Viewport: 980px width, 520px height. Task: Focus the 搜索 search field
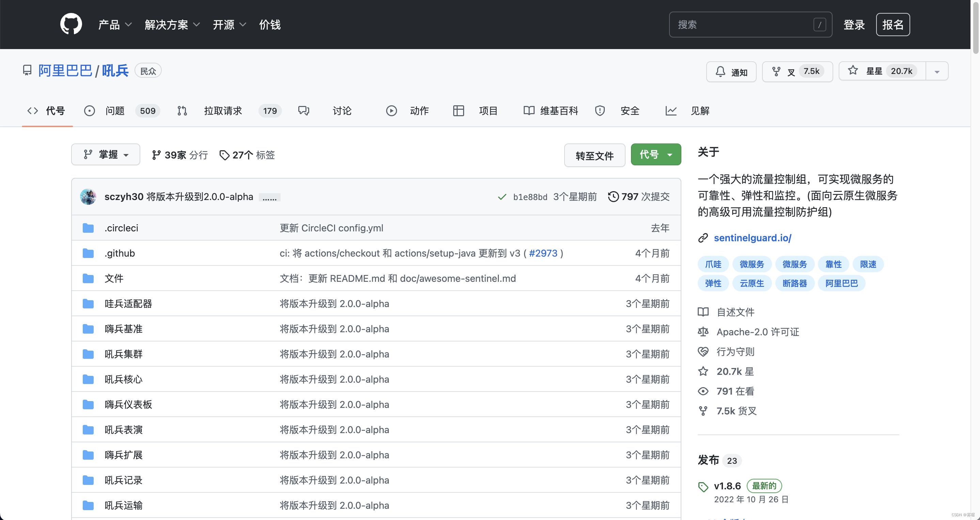coord(742,25)
